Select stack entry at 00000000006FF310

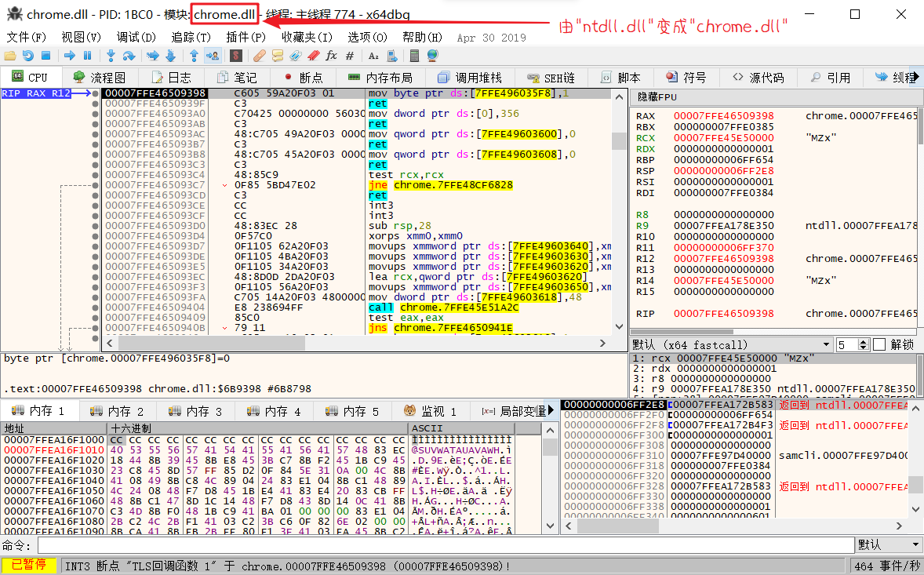click(735, 456)
